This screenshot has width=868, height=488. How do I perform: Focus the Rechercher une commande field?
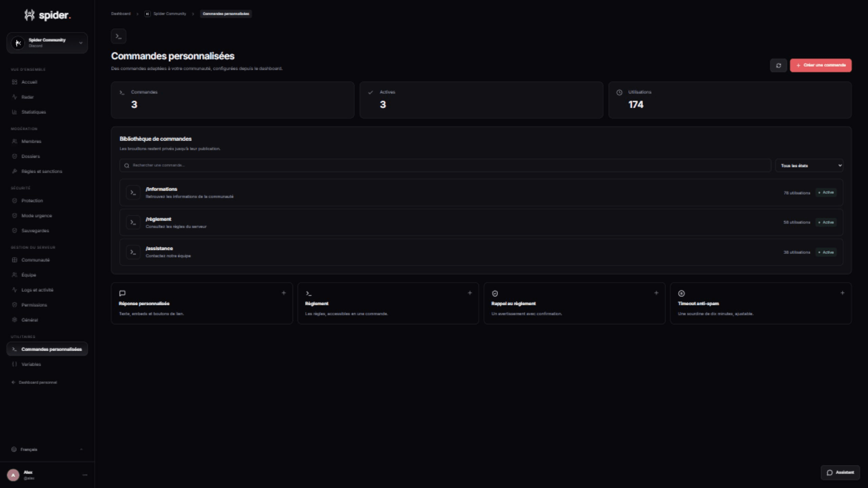pos(445,165)
